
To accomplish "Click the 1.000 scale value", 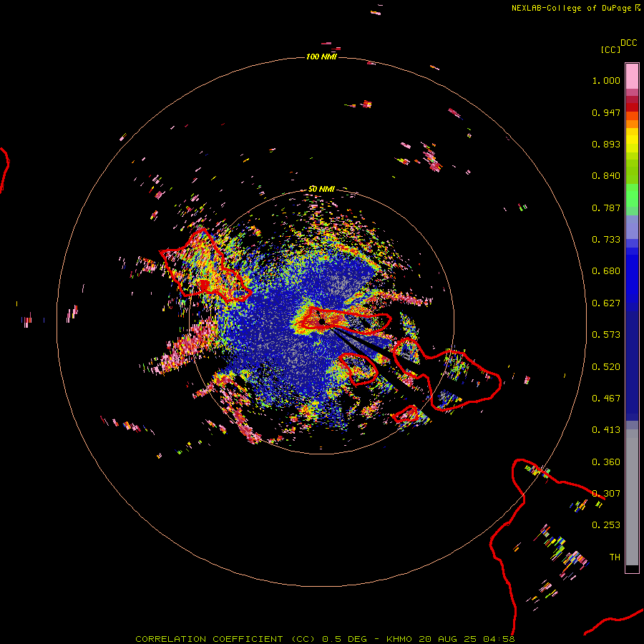I will click(x=606, y=80).
